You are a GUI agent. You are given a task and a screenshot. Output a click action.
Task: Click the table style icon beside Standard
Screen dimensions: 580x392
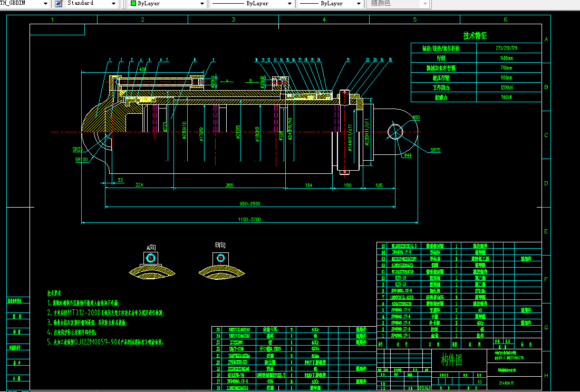(59, 3)
